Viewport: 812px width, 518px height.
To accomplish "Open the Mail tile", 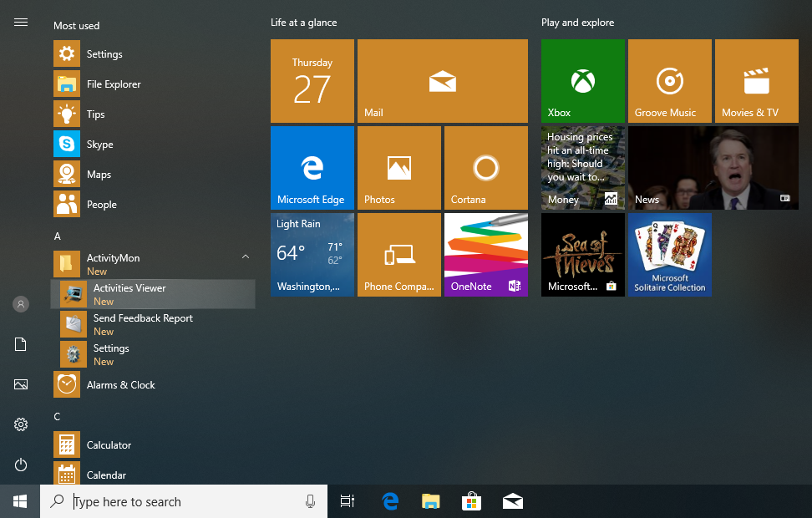I will [x=443, y=81].
